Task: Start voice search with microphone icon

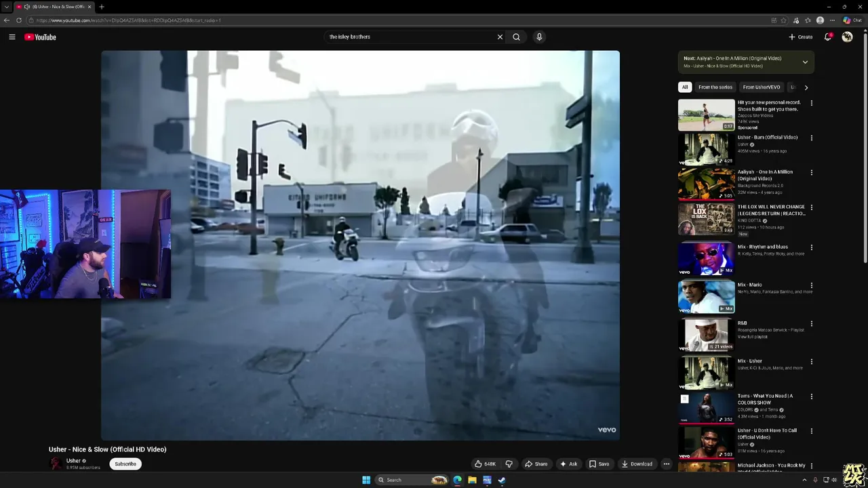Action: tap(539, 37)
